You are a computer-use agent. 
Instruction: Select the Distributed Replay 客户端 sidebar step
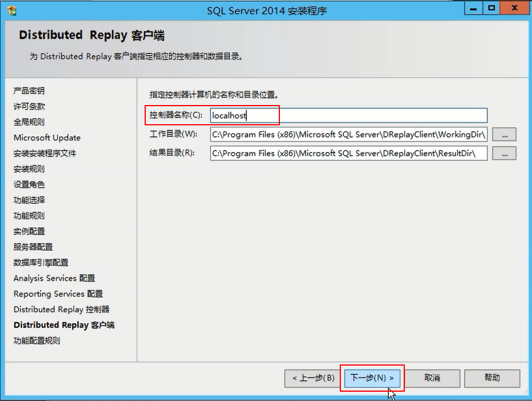[64, 325]
